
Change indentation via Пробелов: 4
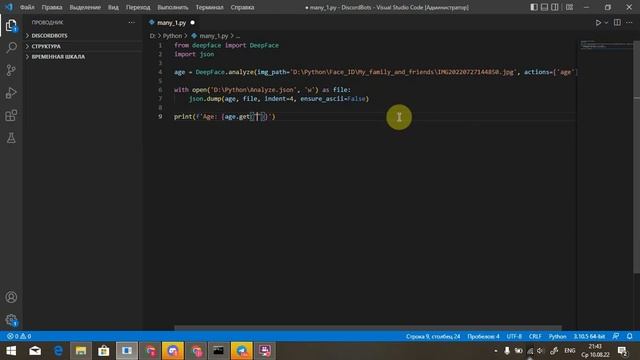pos(483,336)
